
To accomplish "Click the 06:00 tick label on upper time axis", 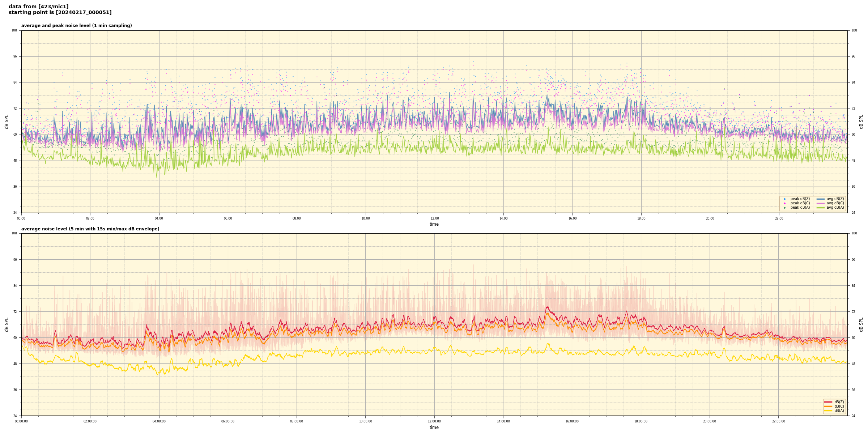I will 228,218.
